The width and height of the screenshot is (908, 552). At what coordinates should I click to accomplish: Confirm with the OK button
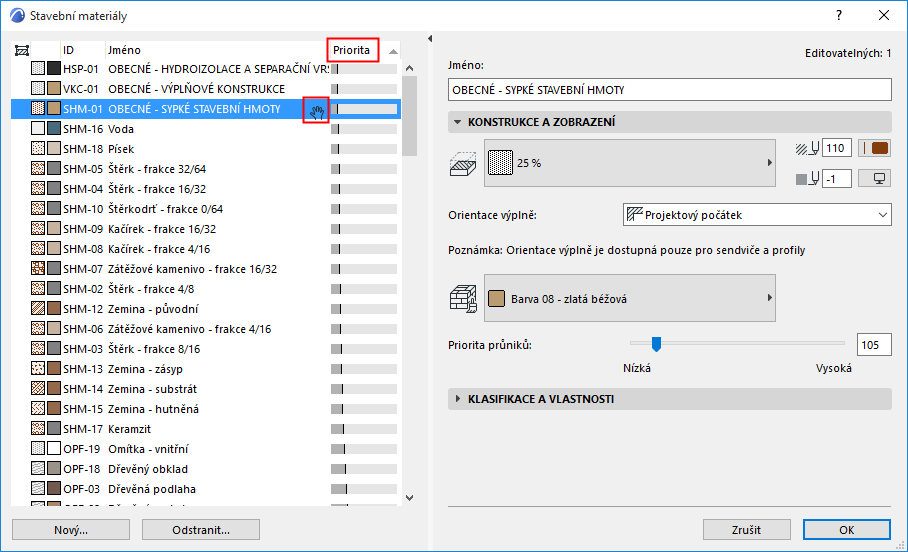click(847, 529)
